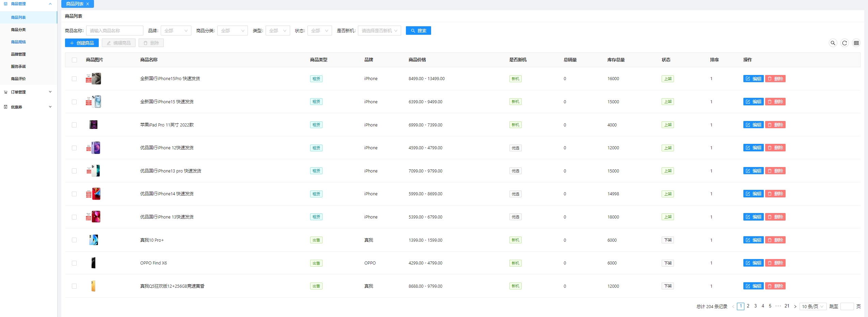
Task: Click 下架 status tag for OPPO Find X6
Action: point(668,263)
